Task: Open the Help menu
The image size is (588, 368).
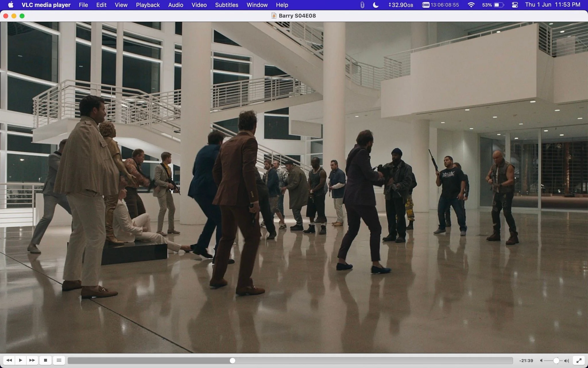Action: [282, 5]
